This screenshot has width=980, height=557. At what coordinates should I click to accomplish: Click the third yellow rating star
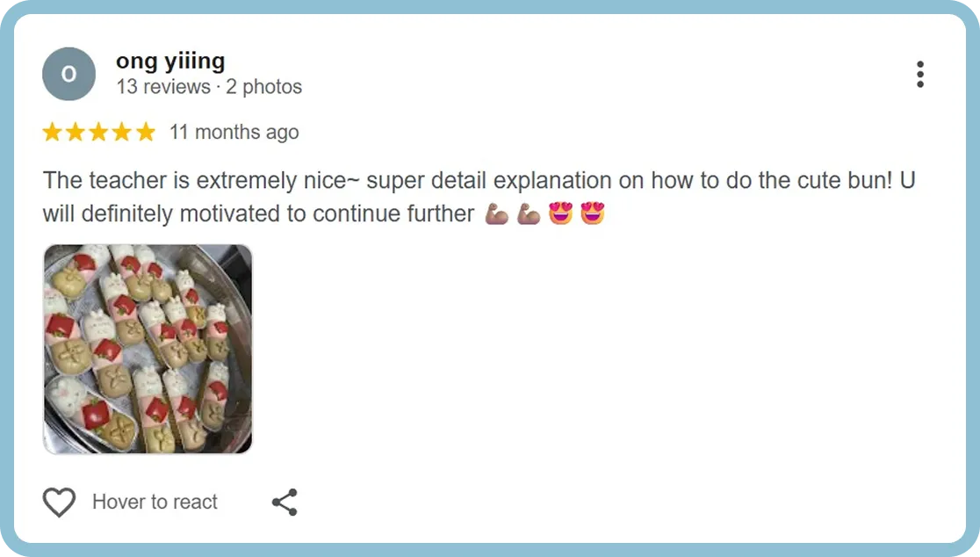pos(98,132)
